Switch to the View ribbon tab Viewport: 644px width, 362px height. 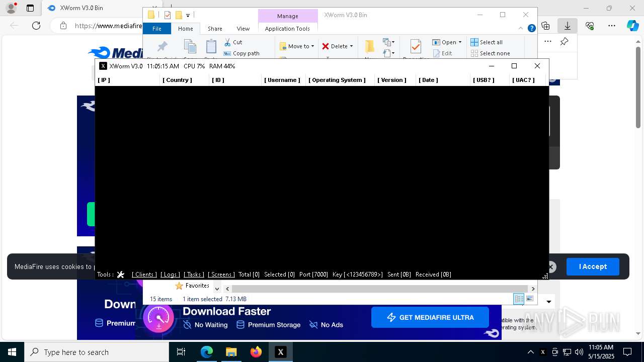(x=243, y=29)
